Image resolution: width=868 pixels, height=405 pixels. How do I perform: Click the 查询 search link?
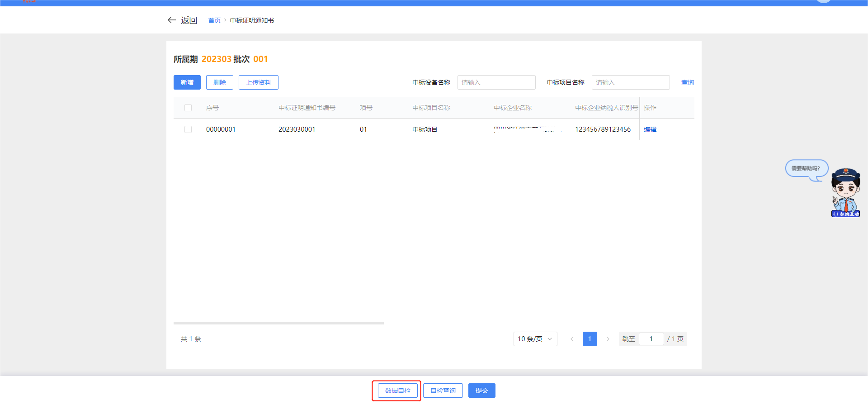click(687, 82)
